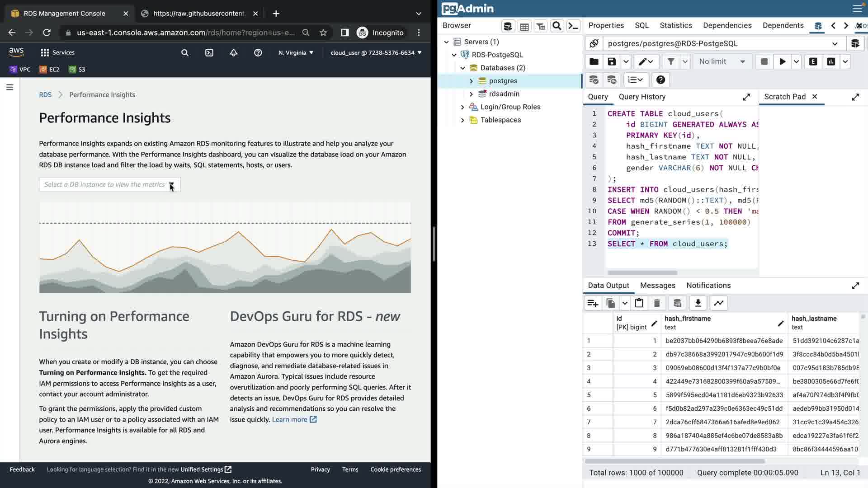Open file with folder icon
Viewport: 868px width, 488px height.
(x=594, y=61)
